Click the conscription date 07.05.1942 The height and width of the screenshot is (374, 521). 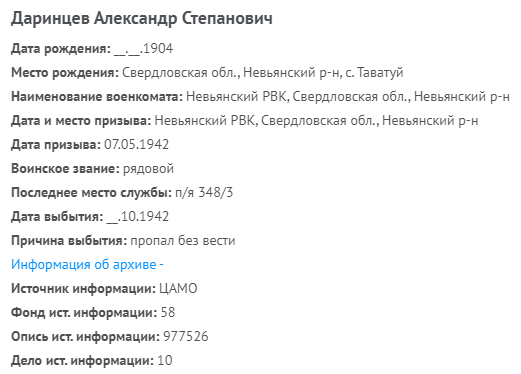click(137, 144)
